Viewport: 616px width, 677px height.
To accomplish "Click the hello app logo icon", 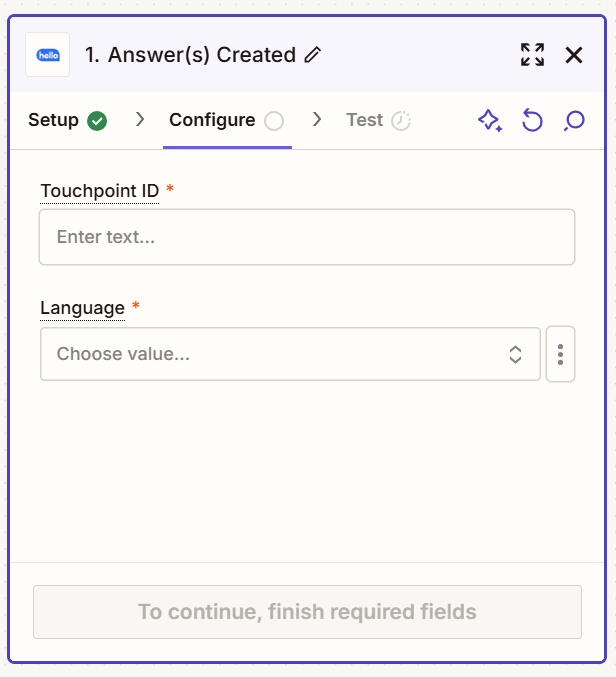I will click(48, 55).
